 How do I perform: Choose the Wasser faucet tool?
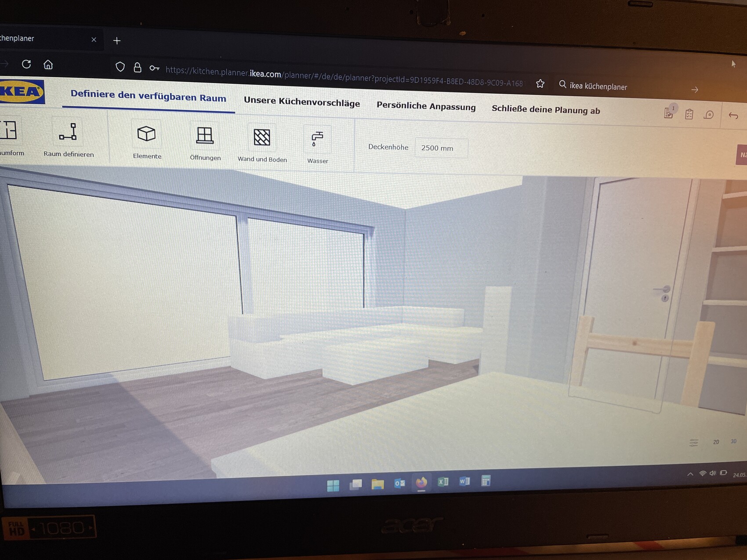click(x=317, y=140)
